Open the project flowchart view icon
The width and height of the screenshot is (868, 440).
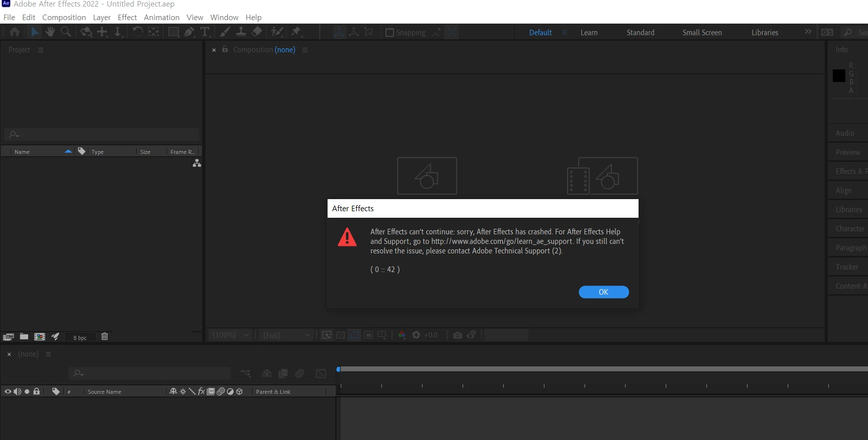tap(197, 163)
